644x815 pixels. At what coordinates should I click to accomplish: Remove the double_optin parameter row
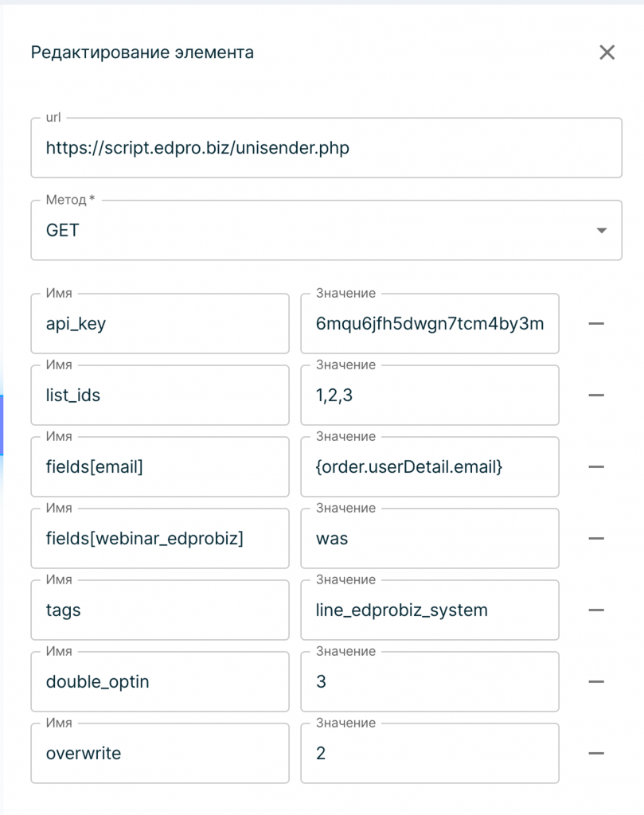(596, 681)
